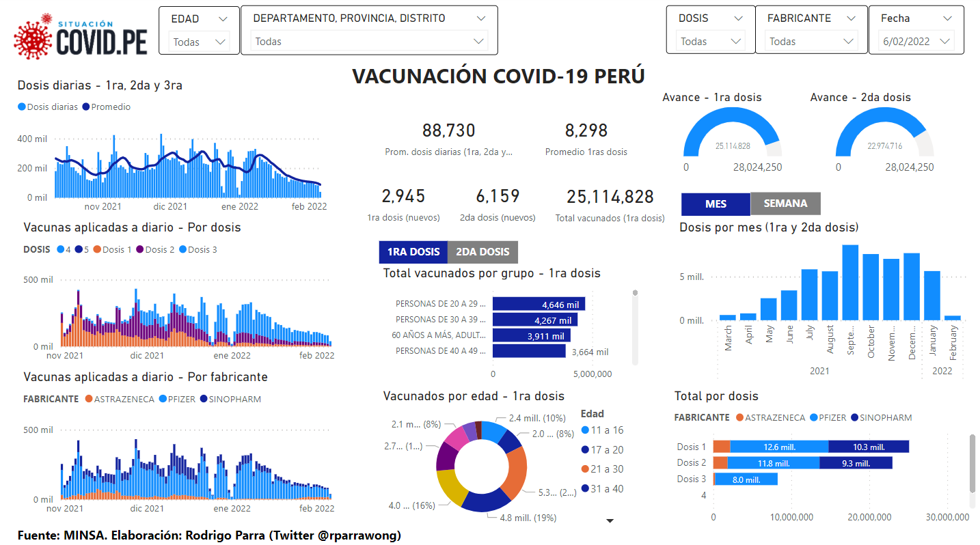
Task: Open the DOSIS slicer header chevron
Action: pyautogui.click(x=738, y=18)
